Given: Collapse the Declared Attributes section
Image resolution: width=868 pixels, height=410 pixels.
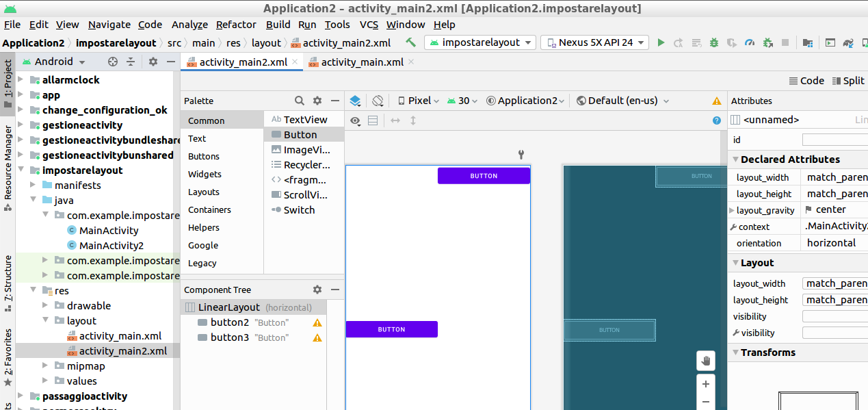Looking at the screenshot, I should pyautogui.click(x=735, y=159).
